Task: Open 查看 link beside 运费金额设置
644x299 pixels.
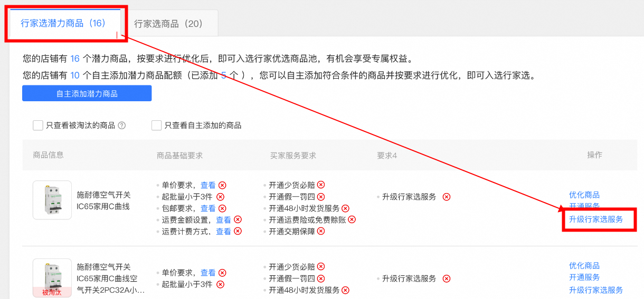Action: (223, 219)
